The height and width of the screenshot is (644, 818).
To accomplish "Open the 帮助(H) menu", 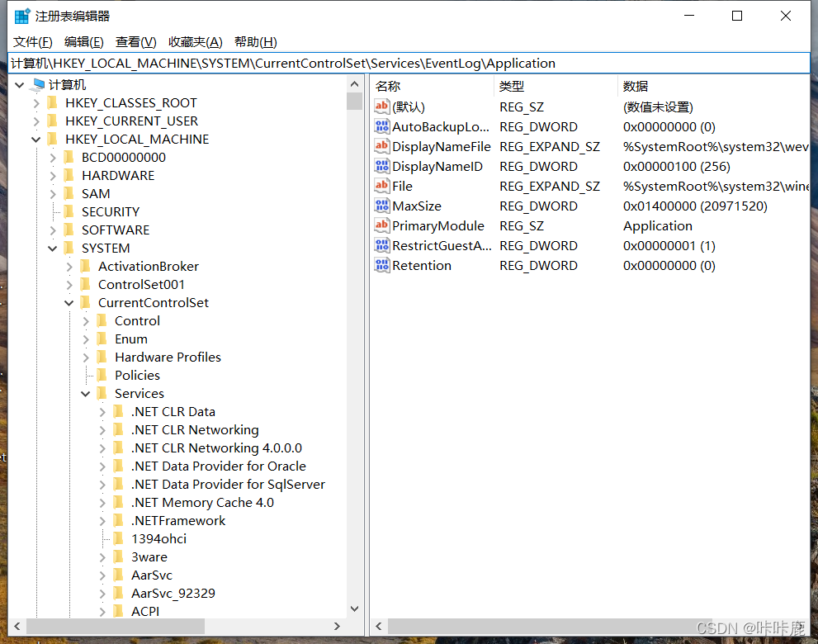I will [256, 42].
